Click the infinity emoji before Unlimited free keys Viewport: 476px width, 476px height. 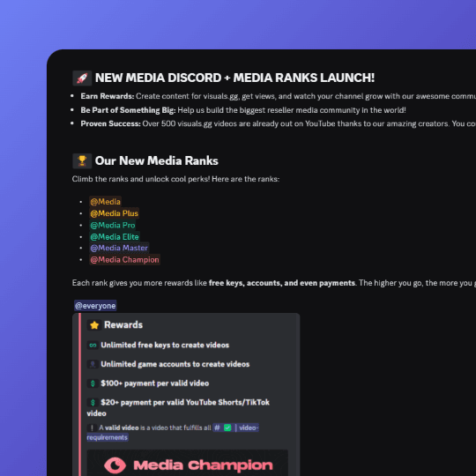tap(93, 346)
